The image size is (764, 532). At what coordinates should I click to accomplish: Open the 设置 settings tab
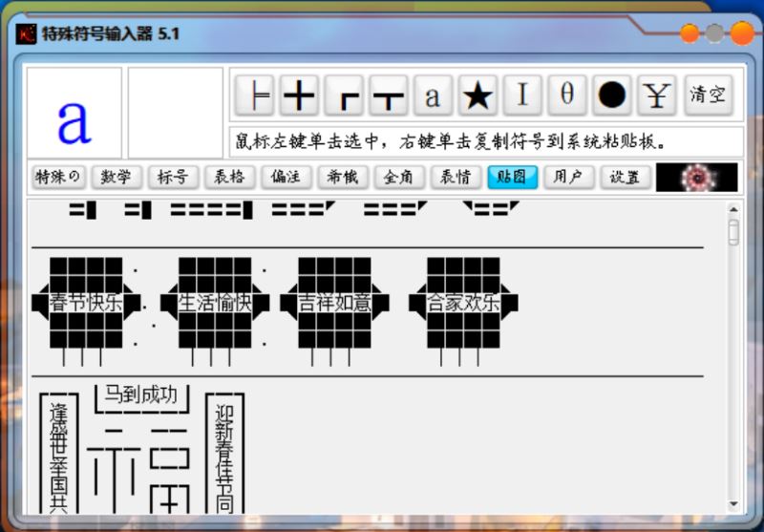click(626, 177)
